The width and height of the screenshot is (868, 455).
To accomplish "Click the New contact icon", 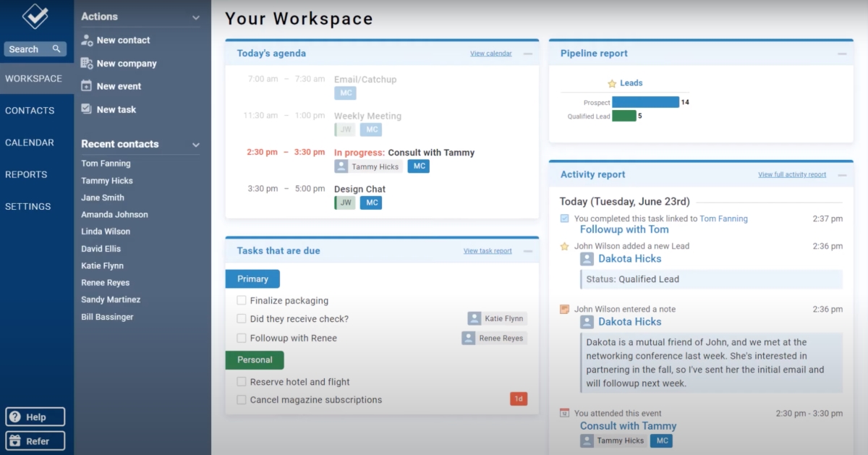I will pyautogui.click(x=87, y=40).
